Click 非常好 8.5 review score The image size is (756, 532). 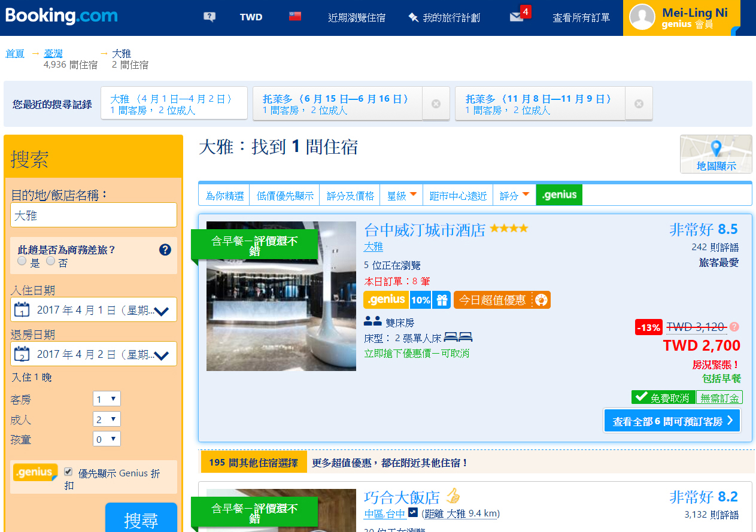[703, 229]
